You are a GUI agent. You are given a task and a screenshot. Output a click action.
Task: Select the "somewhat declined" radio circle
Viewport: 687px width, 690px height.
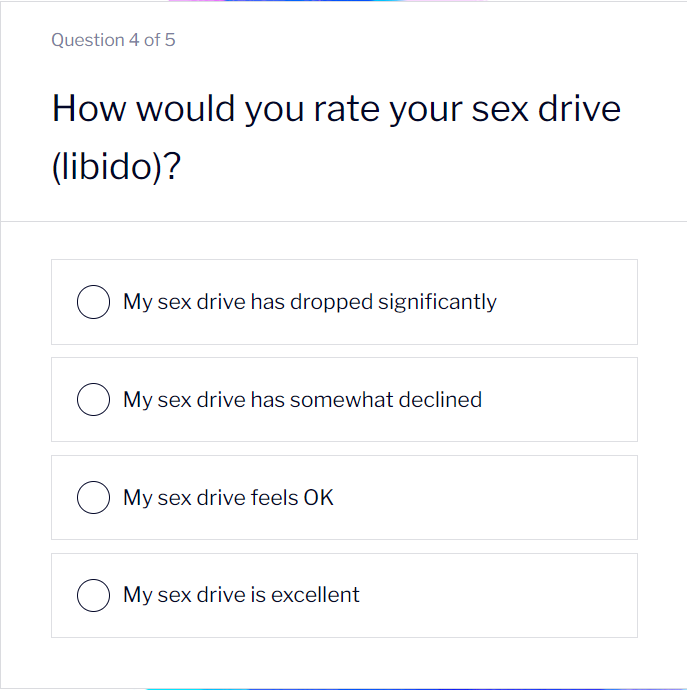point(93,400)
